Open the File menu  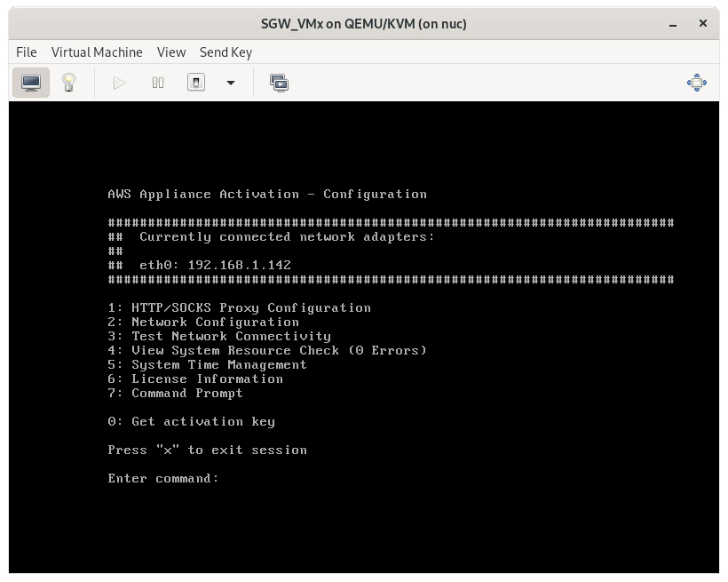pyautogui.click(x=26, y=52)
